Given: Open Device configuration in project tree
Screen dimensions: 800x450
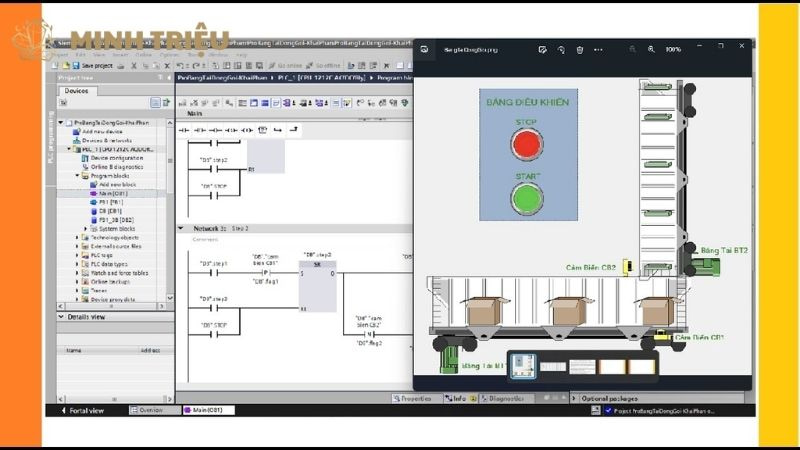Looking at the screenshot, I should click(116, 158).
